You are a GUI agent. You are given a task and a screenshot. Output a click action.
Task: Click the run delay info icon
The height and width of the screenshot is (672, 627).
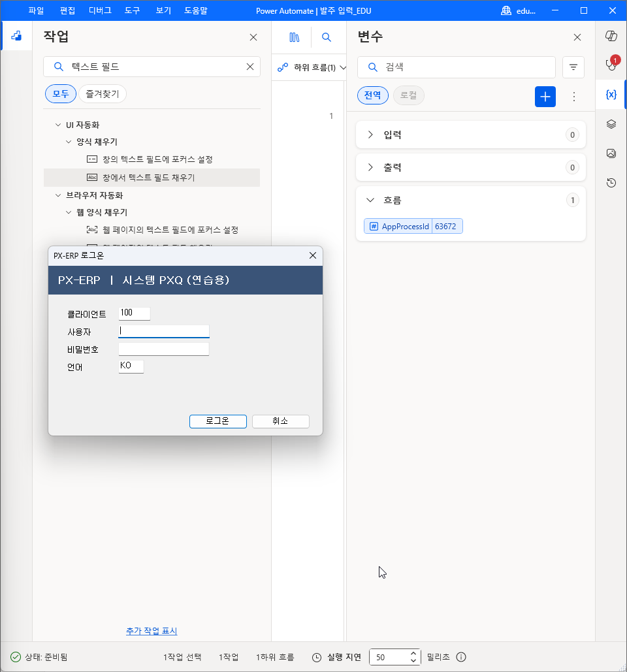(x=461, y=657)
